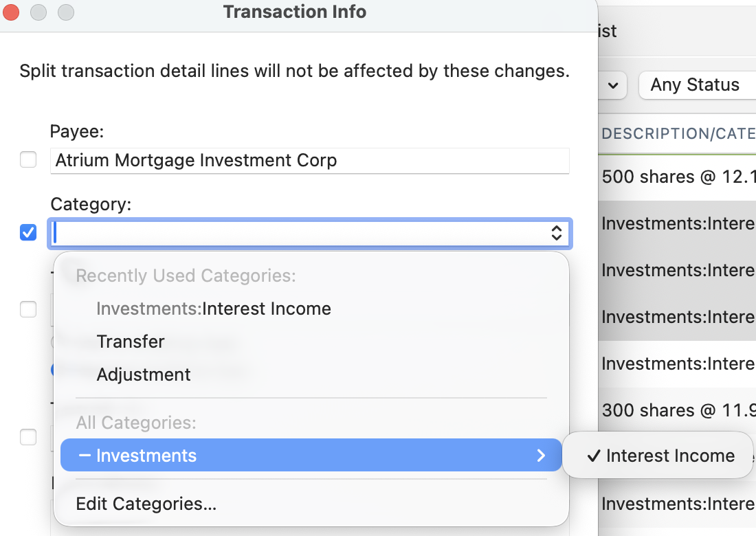This screenshot has height=536, width=756.
Task: Minimize the Transaction Info window
Action: click(x=38, y=12)
